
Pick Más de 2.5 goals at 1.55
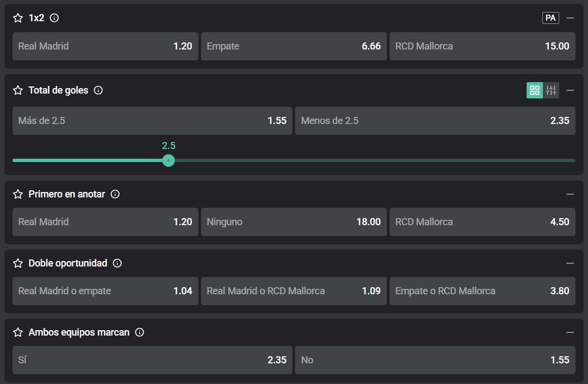pos(152,121)
